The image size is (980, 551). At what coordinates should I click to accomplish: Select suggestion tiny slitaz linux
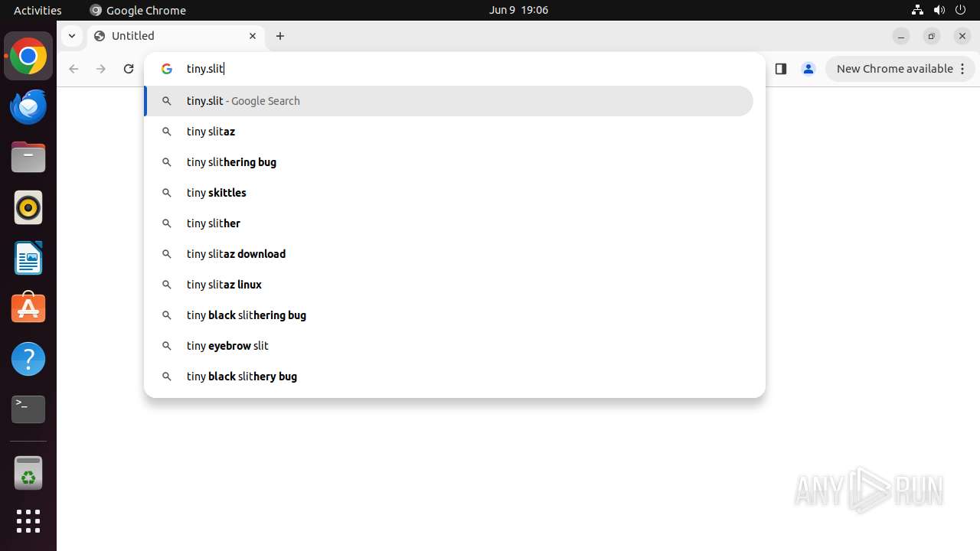tap(449, 285)
